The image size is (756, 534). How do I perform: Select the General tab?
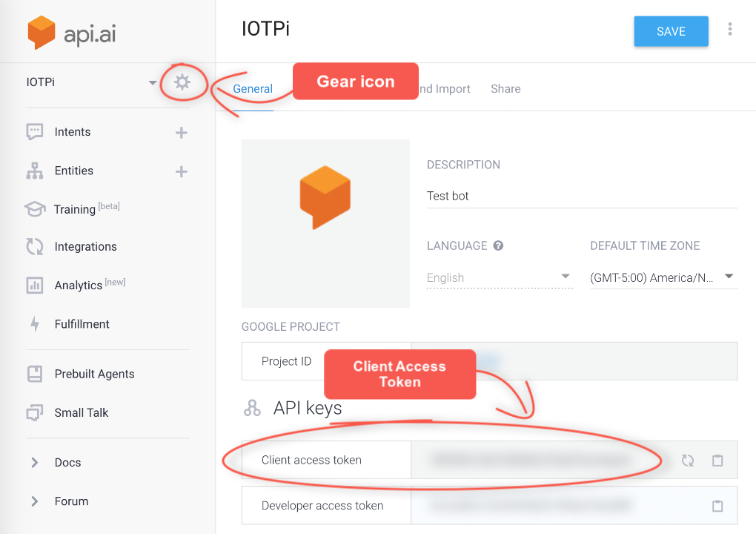pyautogui.click(x=253, y=89)
